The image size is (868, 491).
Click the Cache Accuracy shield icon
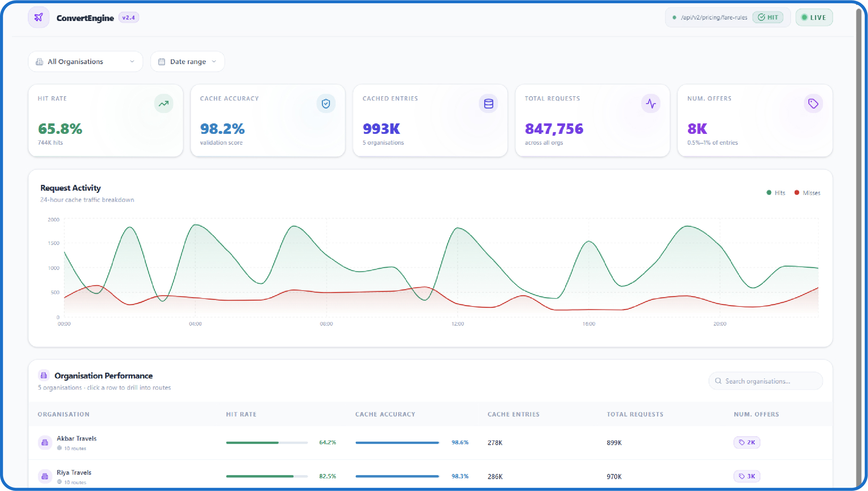point(326,104)
